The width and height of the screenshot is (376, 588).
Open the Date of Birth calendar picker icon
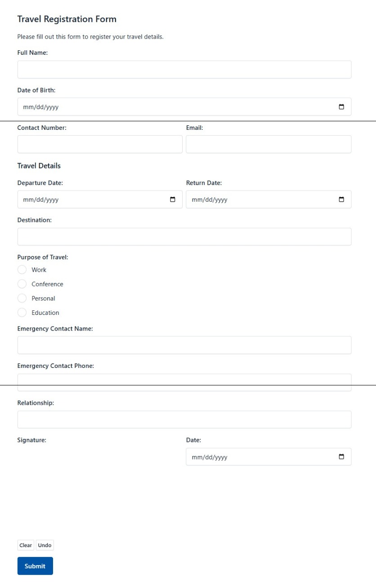[342, 106]
